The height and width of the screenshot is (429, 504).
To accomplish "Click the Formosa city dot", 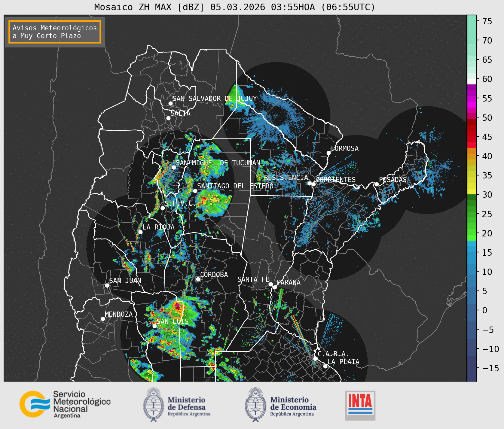I will coord(328,153).
